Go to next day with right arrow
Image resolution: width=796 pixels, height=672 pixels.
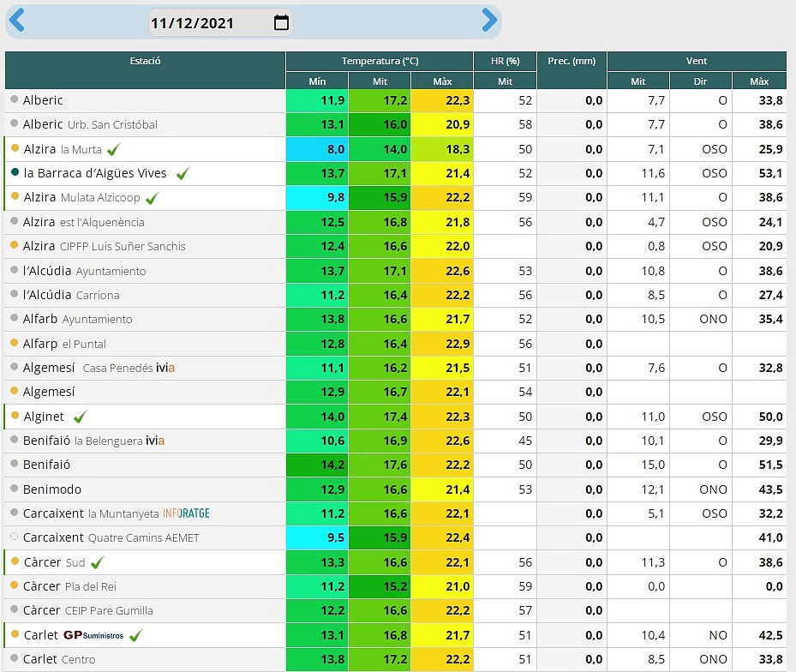point(489,21)
